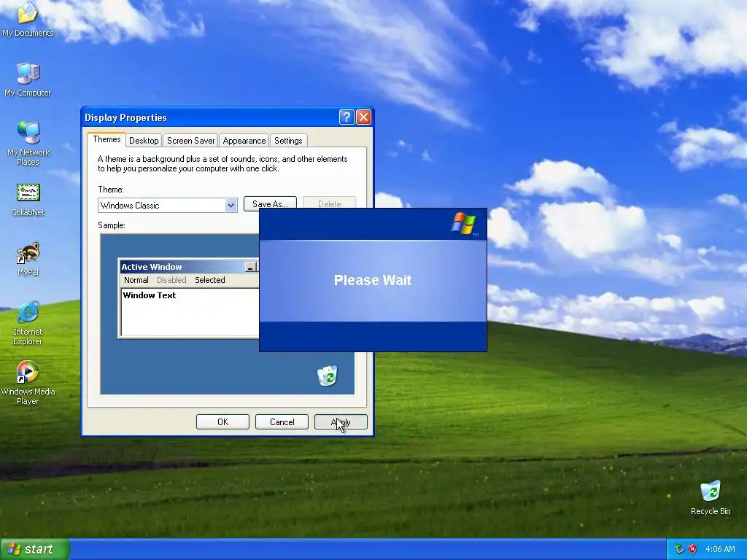Switch to the Desktop tab

point(144,141)
